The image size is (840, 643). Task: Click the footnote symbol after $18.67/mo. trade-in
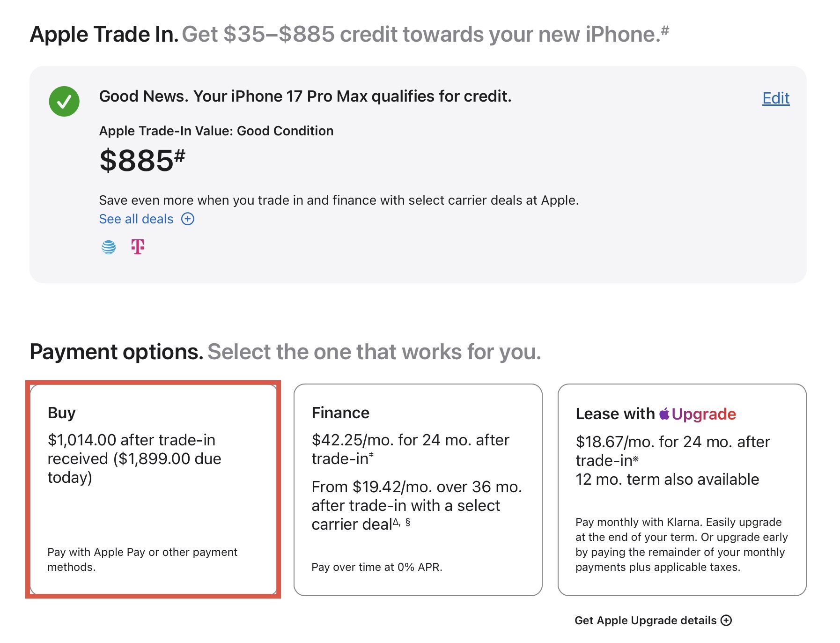coord(635,459)
